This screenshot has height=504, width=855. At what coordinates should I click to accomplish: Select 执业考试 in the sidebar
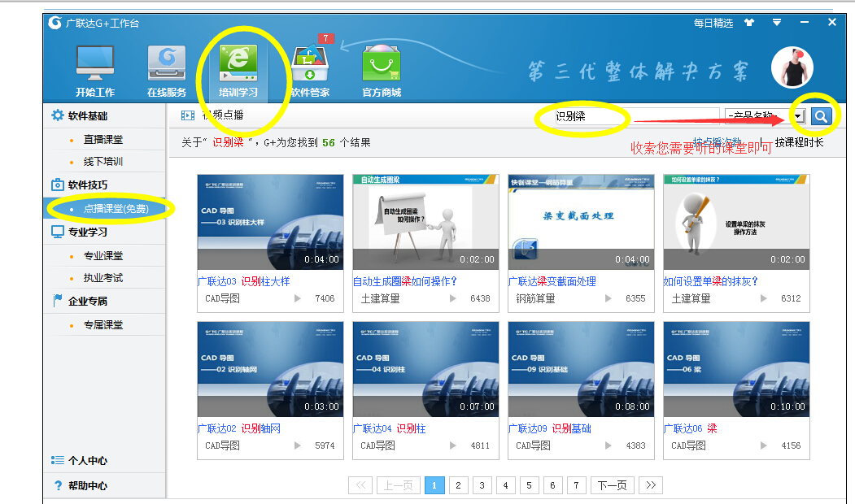[103, 277]
